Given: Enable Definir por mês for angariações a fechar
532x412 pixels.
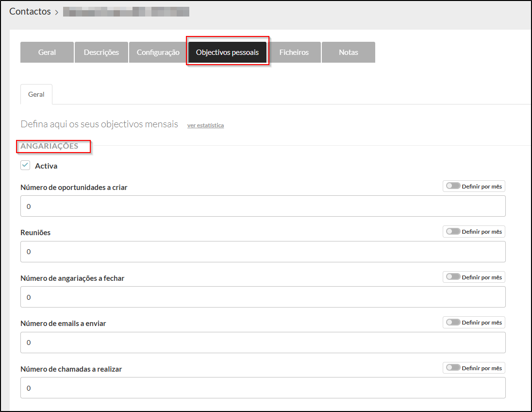Looking at the screenshot, I should [453, 277].
